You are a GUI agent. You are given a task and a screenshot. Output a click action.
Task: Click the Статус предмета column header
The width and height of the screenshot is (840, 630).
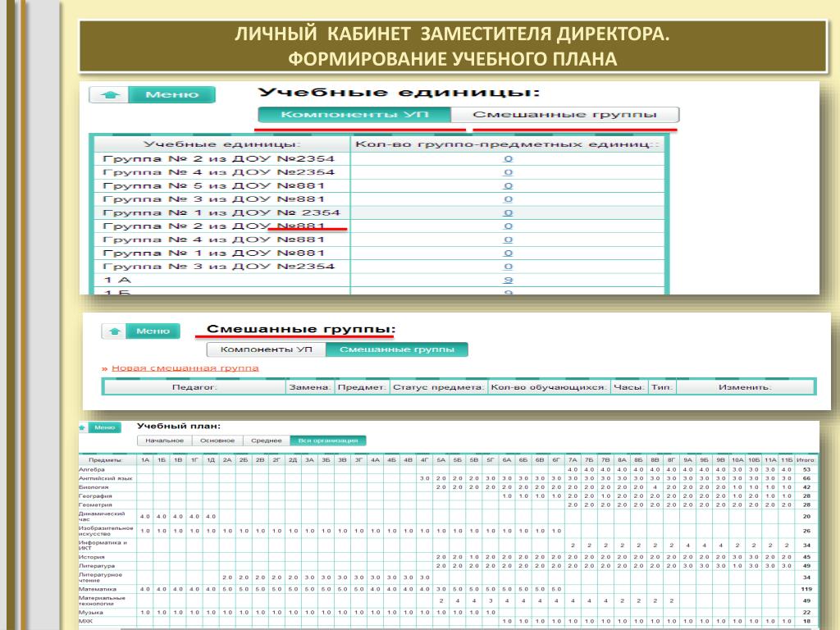pos(439,387)
